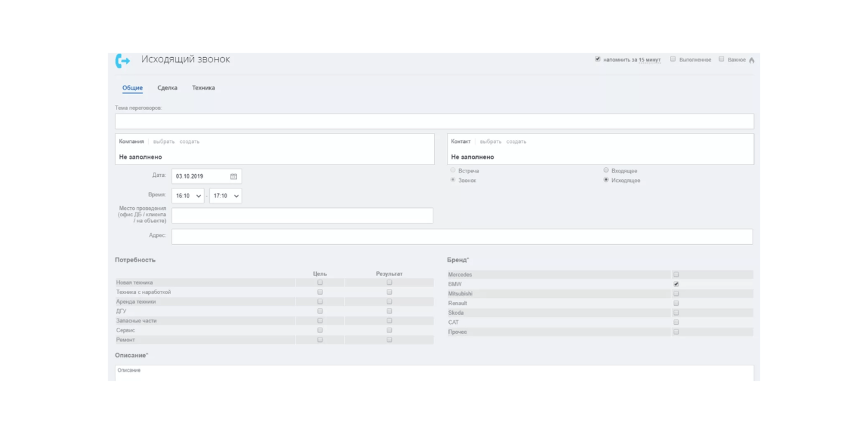Image resolution: width=868 pixels, height=434 pixels.
Task: Click the flame icon beside Важное
Action: [x=751, y=60]
